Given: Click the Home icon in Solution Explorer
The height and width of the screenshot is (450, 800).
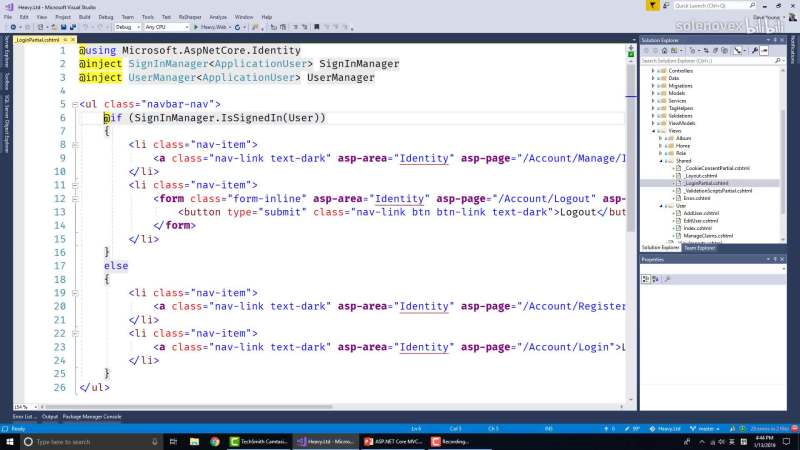Looking at the screenshot, I should (664, 51).
